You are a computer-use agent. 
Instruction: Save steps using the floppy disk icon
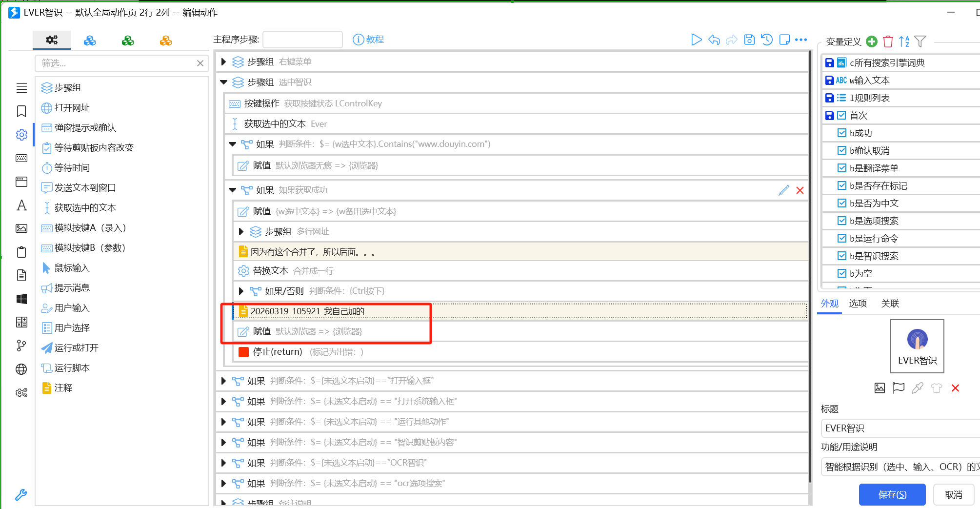pyautogui.click(x=749, y=40)
